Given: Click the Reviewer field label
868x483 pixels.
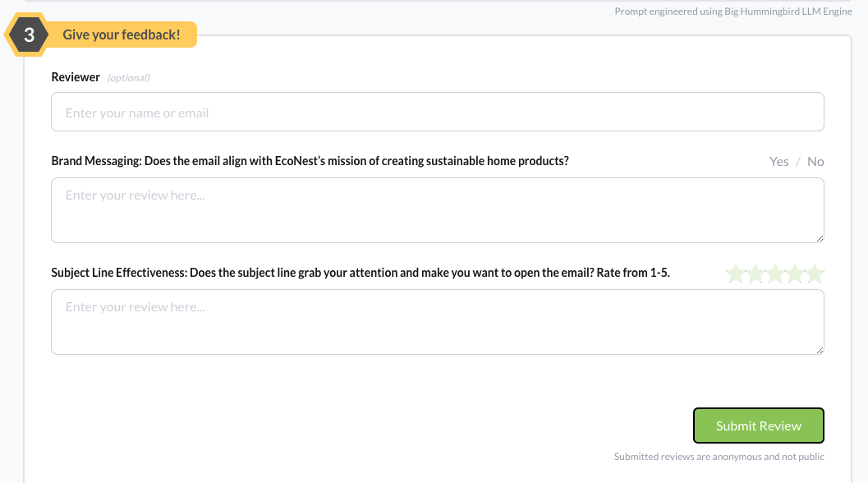Looking at the screenshot, I should [76, 77].
